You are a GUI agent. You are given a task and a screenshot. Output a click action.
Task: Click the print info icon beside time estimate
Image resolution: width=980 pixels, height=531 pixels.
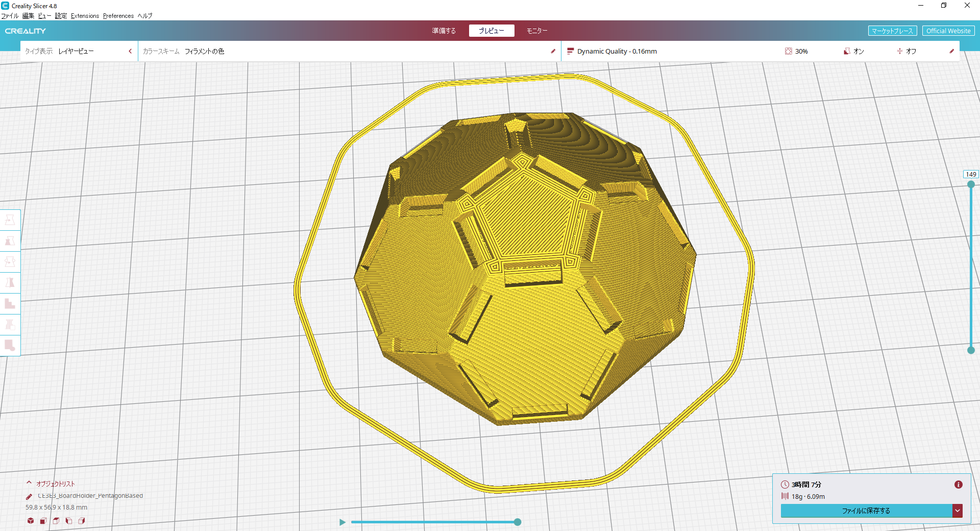click(958, 485)
